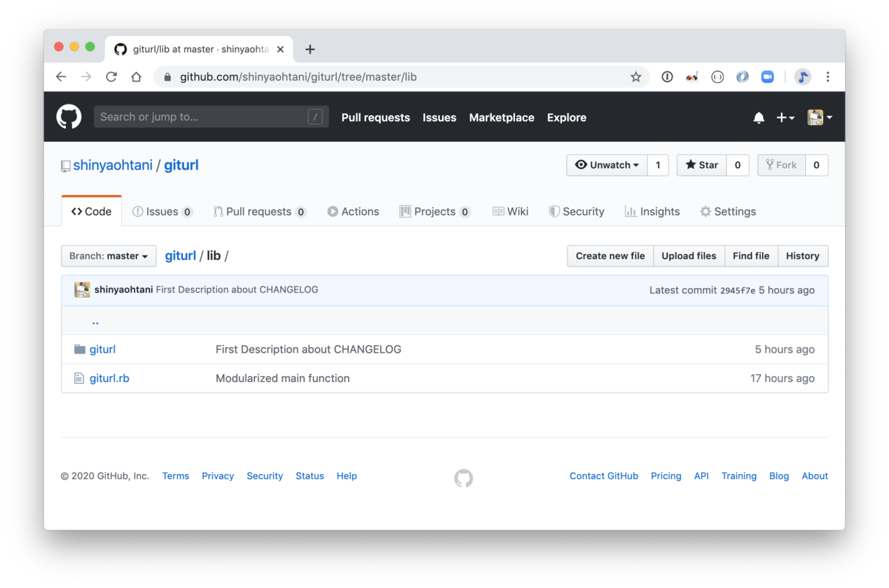The image size is (889, 588).
Task: Open the notifications bell
Action: 759,118
